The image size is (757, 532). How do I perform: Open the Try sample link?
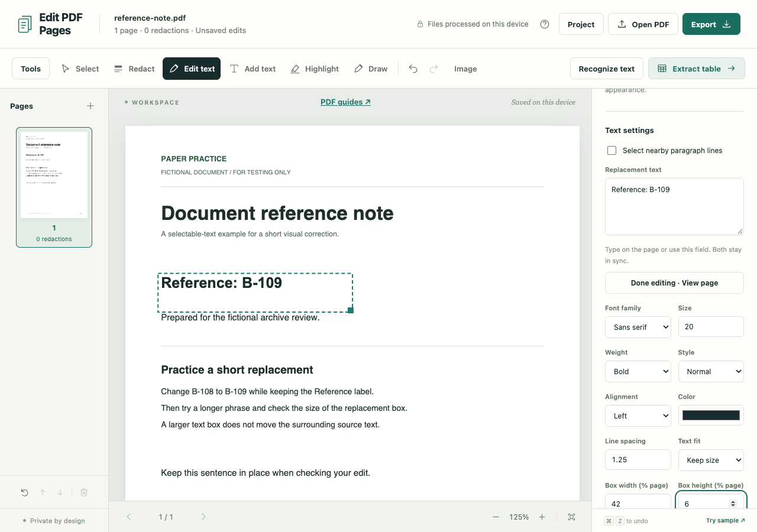coord(726,521)
